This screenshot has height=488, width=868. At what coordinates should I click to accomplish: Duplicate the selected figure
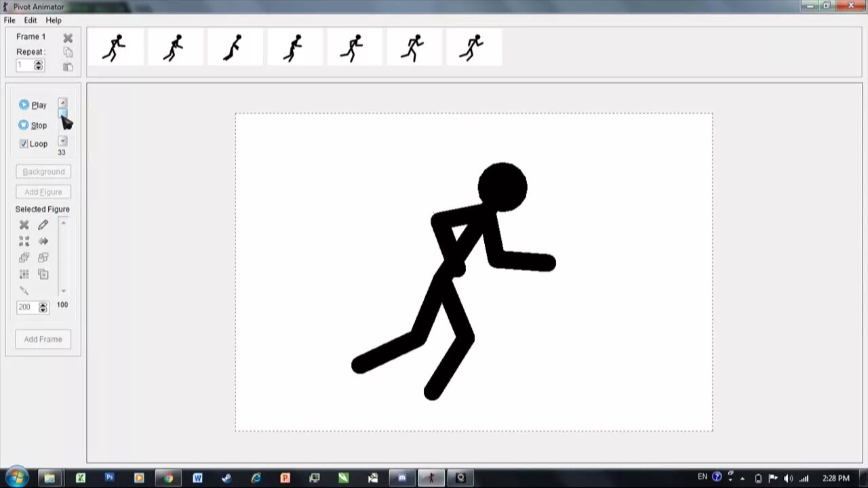43,274
